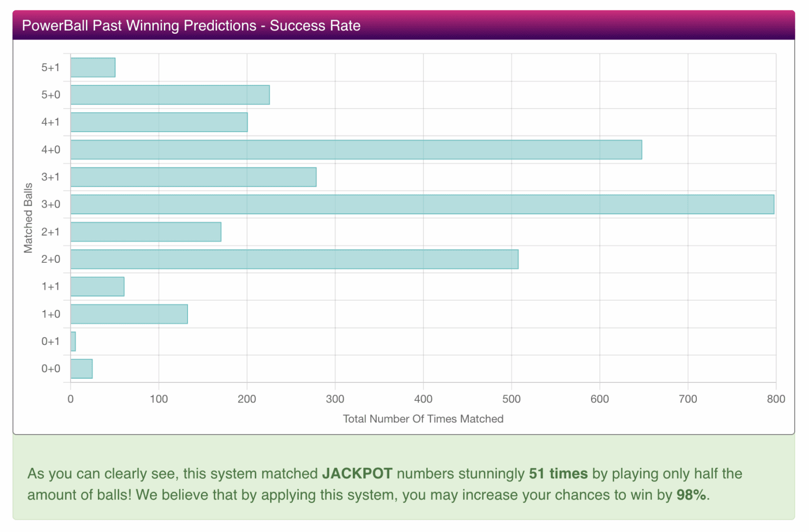Select the 0+0 bar
This screenshot has width=809, height=532.
(x=81, y=369)
